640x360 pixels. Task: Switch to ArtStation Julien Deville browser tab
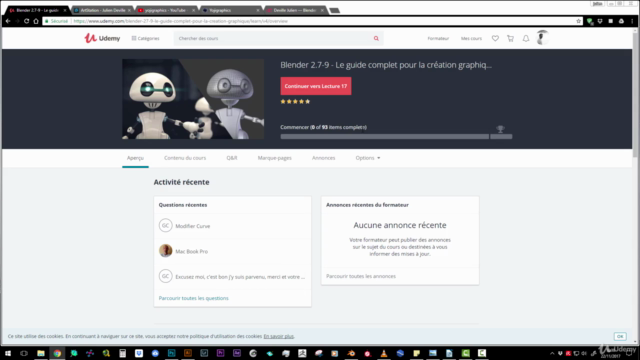click(x=102, y=10)
